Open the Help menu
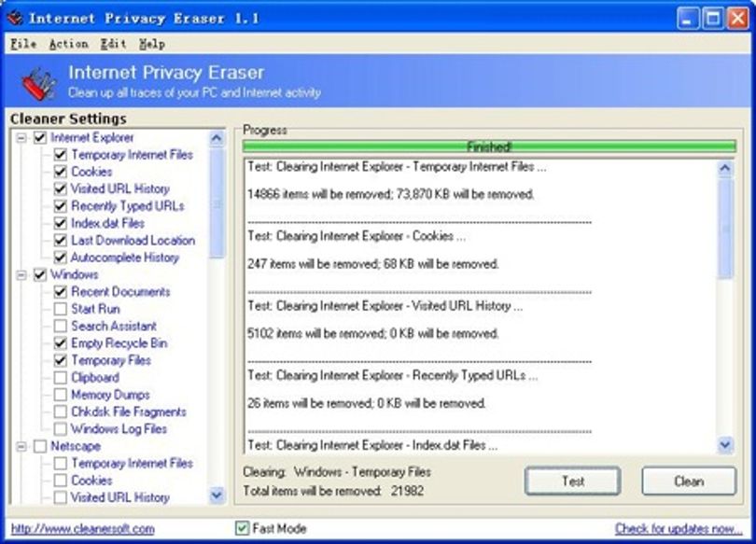Image resolution: width=756 pixels, height=544 pixels. (152, 44)
